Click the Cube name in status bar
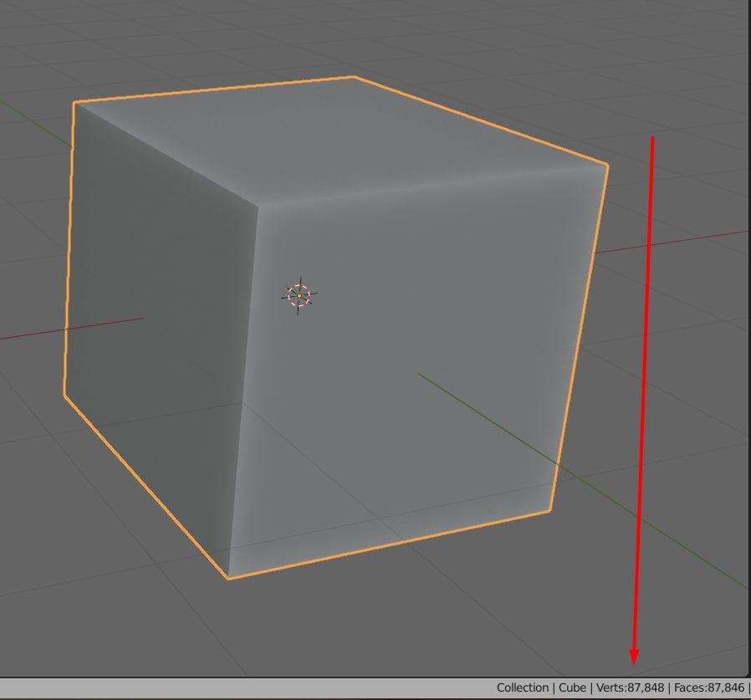 [572, 687]
